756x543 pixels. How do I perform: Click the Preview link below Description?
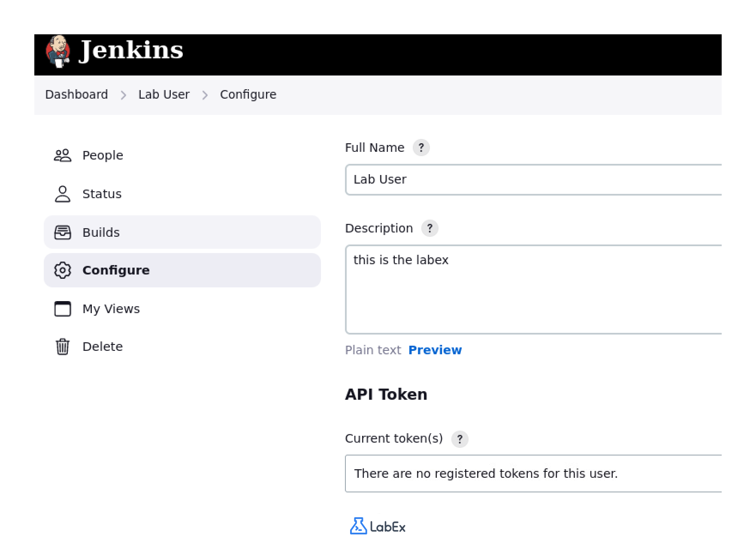[435, 350]
